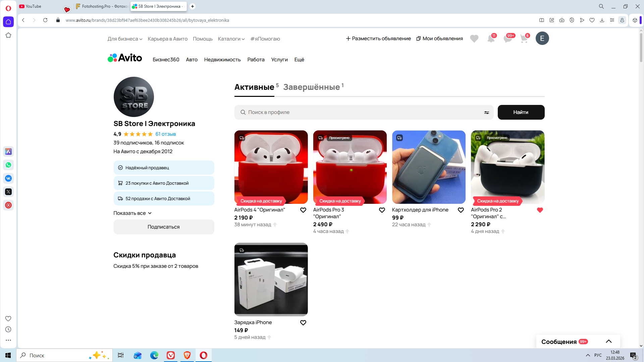Expand the Сообщения chat panel
Viewport: 644px width, 362px height.
(608, 342)
